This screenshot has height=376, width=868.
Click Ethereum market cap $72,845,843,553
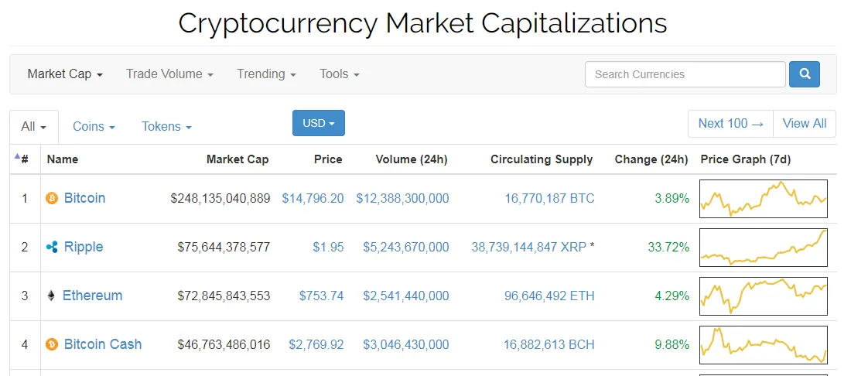[224, 296]
